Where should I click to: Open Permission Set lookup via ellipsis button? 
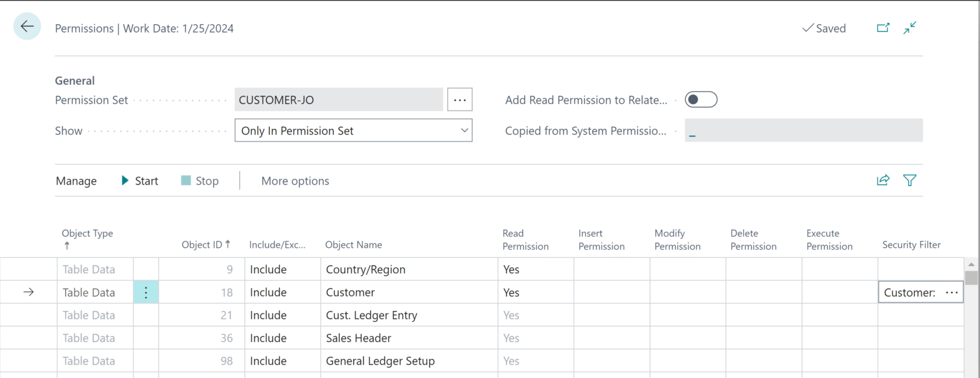click(459, 100)
